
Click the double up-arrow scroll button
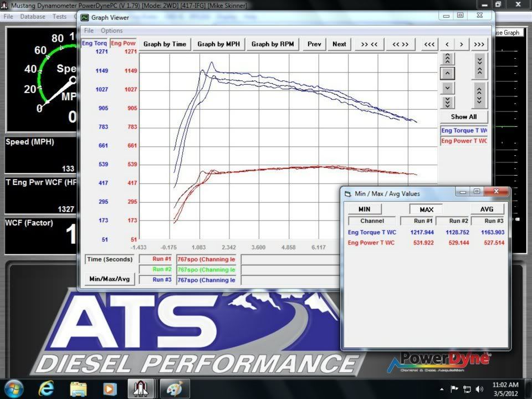448,59
